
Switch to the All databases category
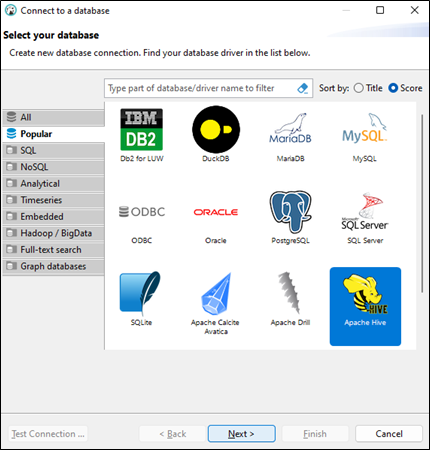pos(53,117)
